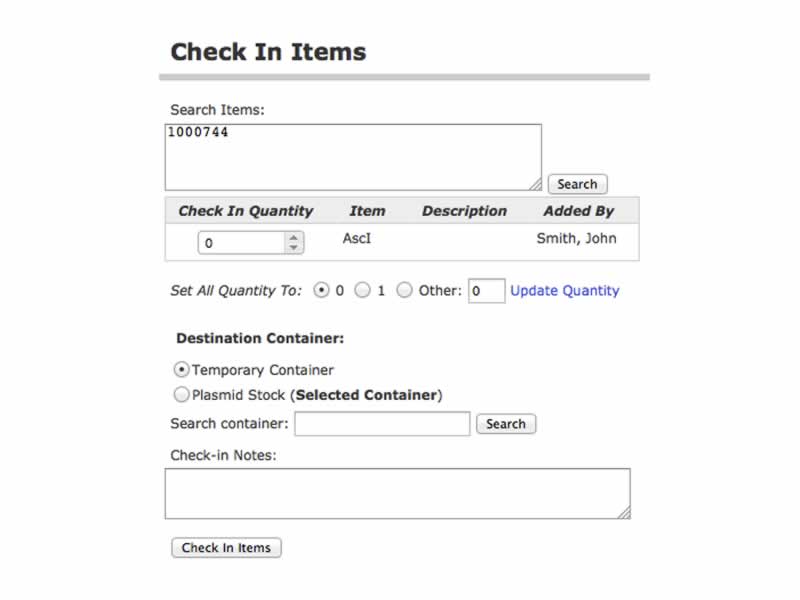Click the Search Items box resize handle
800x600 pixels.
point(535,184)
